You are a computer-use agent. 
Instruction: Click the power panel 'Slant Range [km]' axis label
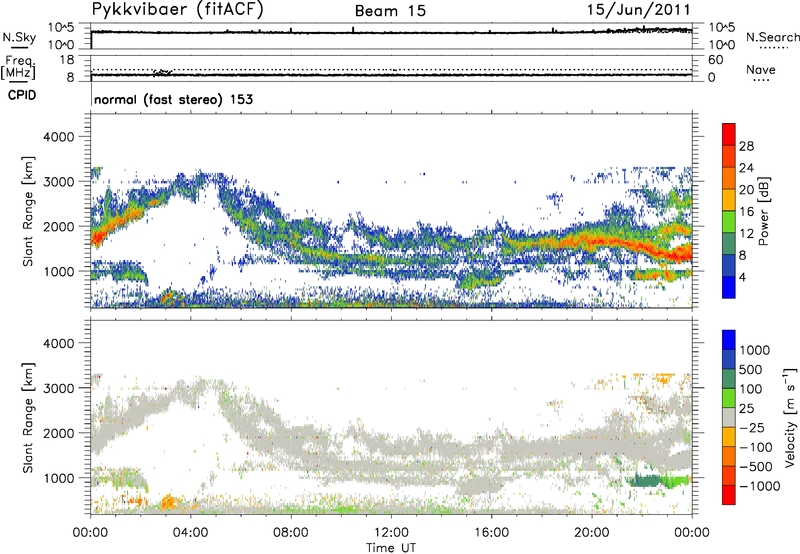[28, 211]
